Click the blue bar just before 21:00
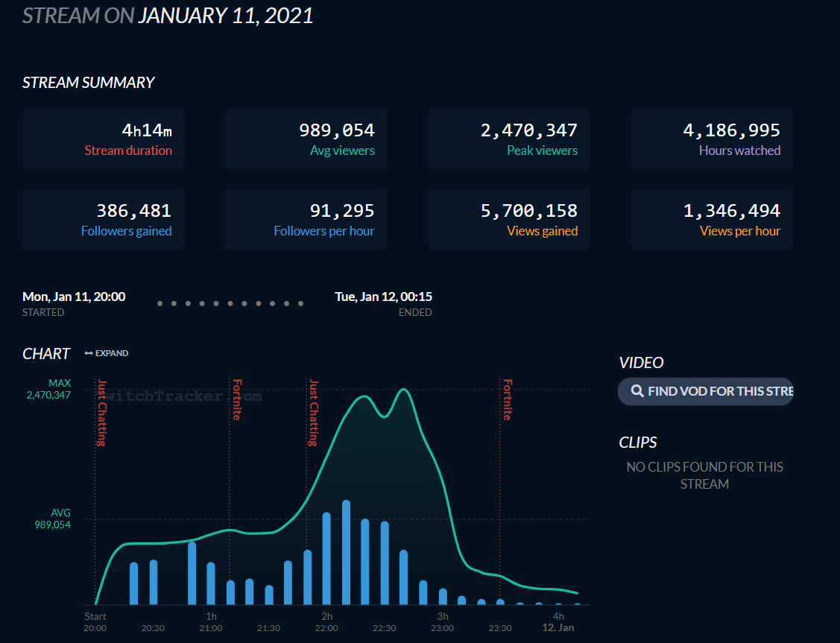840x643 pixels. 192,574
